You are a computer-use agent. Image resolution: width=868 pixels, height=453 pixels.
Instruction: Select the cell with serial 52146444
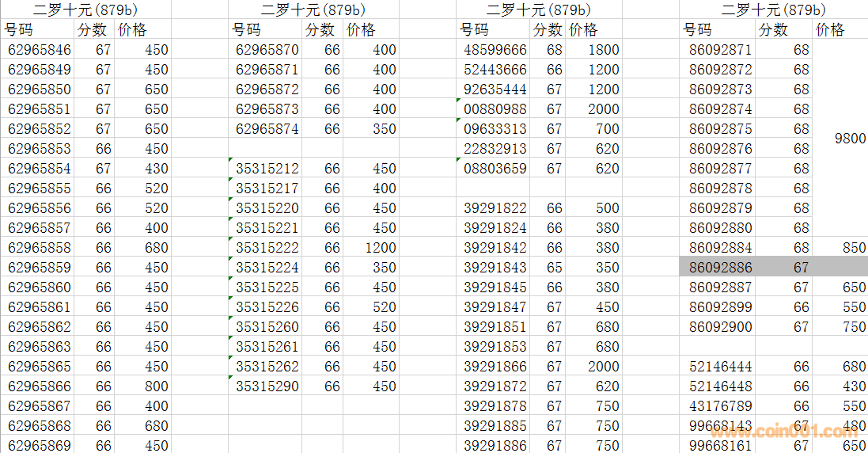(x=720, y=367)
